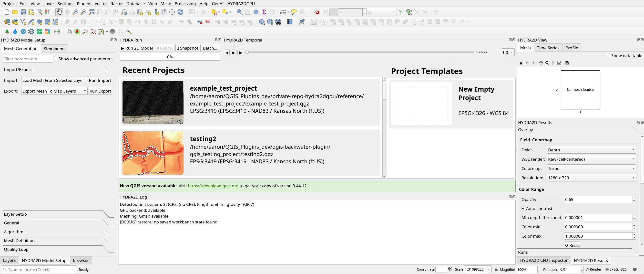Click the Map Tips speech bubble icon
644x274 pixels.
click(x=294, y=12)
